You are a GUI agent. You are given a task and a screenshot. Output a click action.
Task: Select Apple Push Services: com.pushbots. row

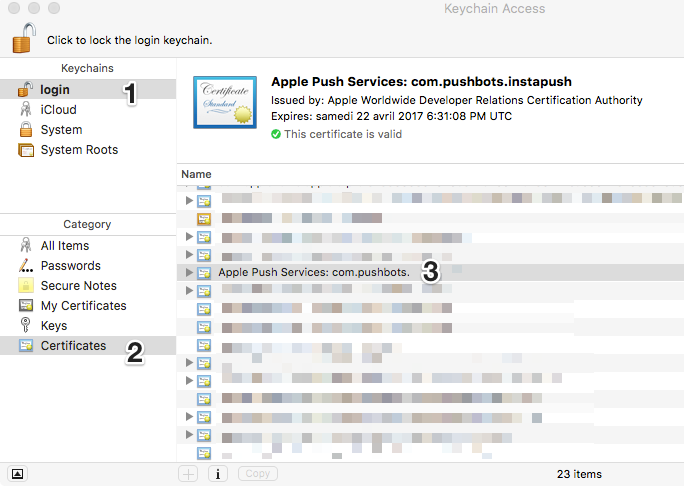(430, 272)
